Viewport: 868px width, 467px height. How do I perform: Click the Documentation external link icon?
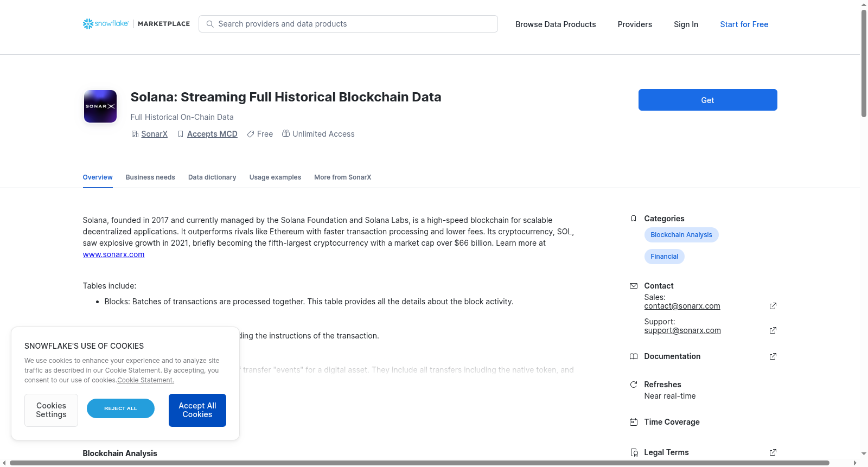click(x=773, y=356)
